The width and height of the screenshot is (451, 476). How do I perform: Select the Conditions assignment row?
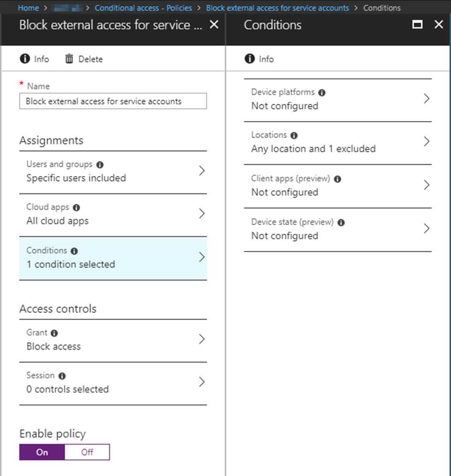point(113,258)
